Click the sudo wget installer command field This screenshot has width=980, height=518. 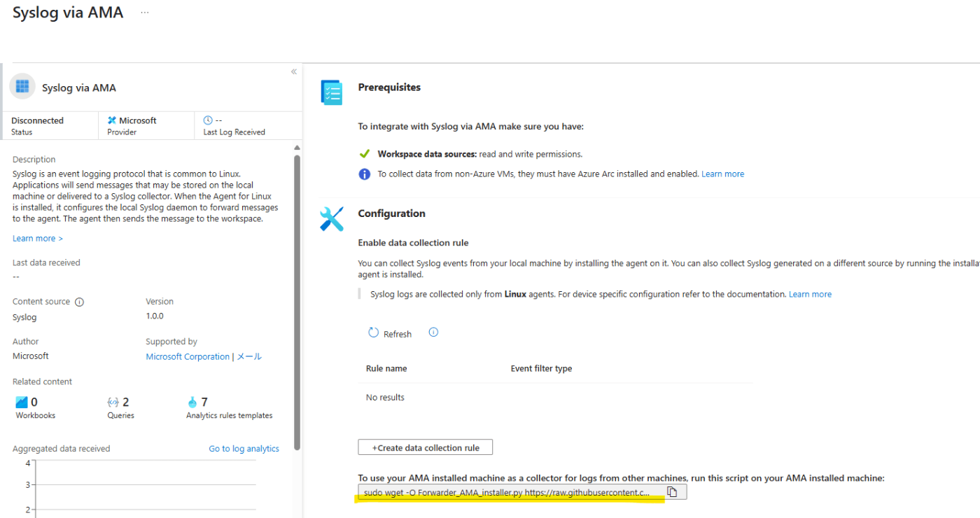coord(508,493)
